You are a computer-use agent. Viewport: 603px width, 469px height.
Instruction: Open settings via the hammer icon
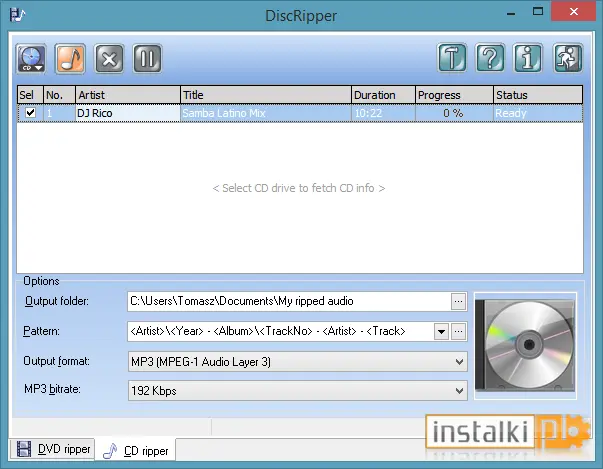(452, 58)
